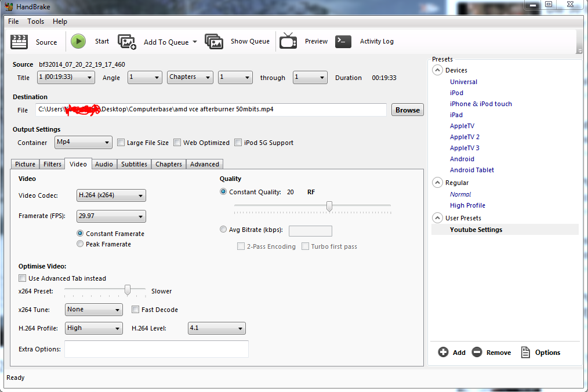The image size is (588, 392).
Task: Click the Activity Log terminal icon
Action: point(343,41)
